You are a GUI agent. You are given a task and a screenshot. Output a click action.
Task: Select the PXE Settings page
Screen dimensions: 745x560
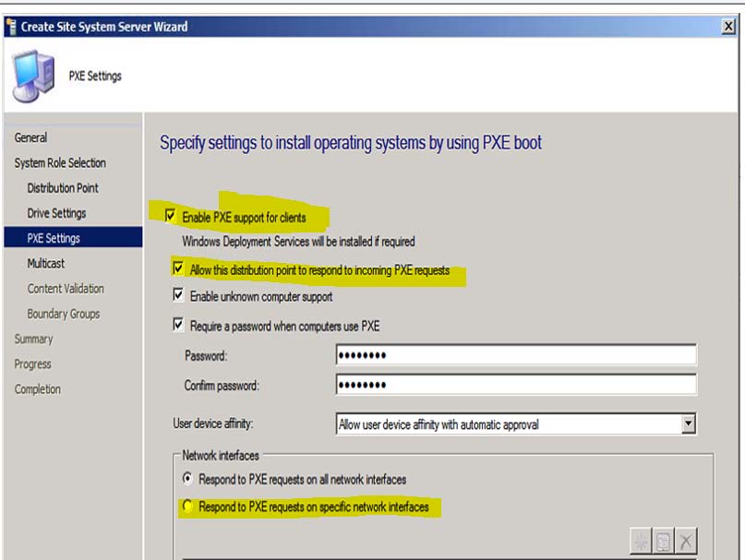click(73, 237)
